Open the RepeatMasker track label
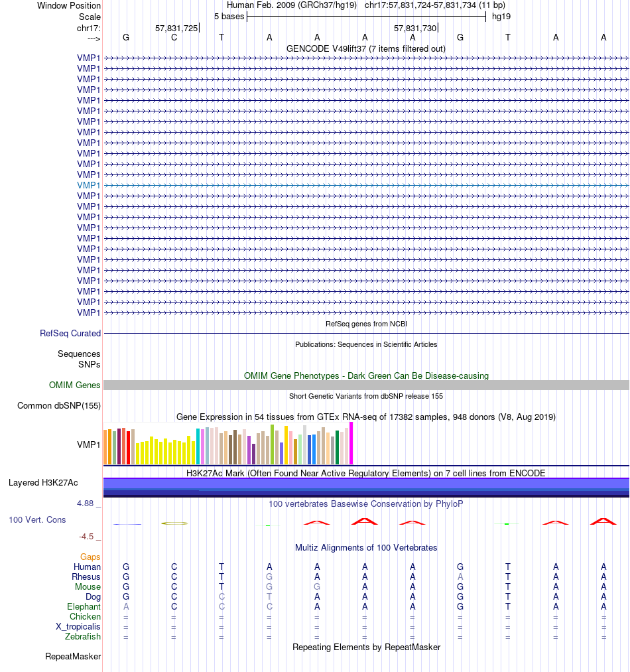The image size is (630, 672). tap(73, 656)
